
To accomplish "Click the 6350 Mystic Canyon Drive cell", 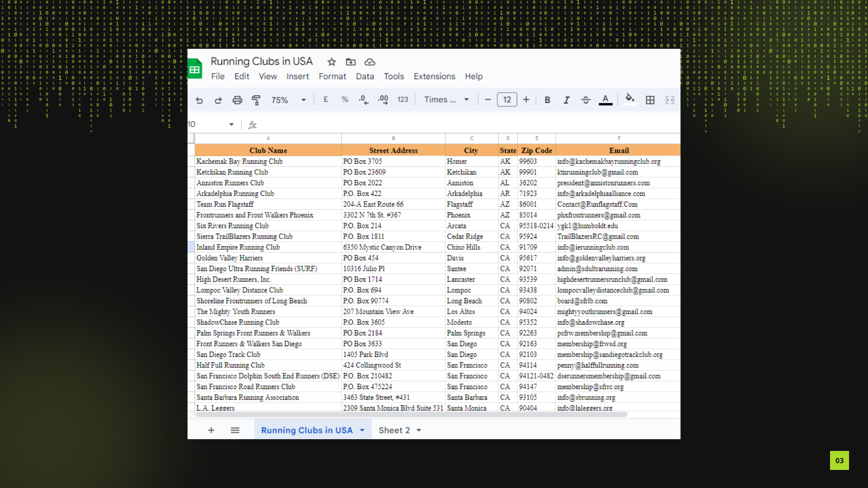I will 393,247.
